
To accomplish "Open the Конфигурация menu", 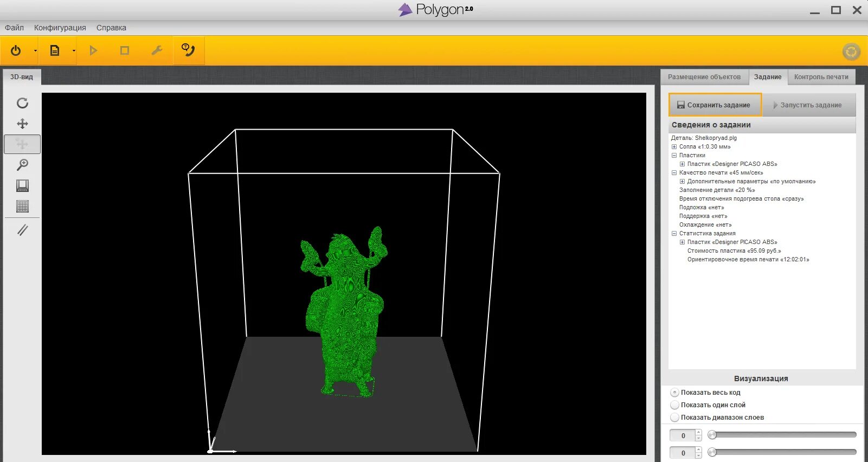I will coord(60,28).
